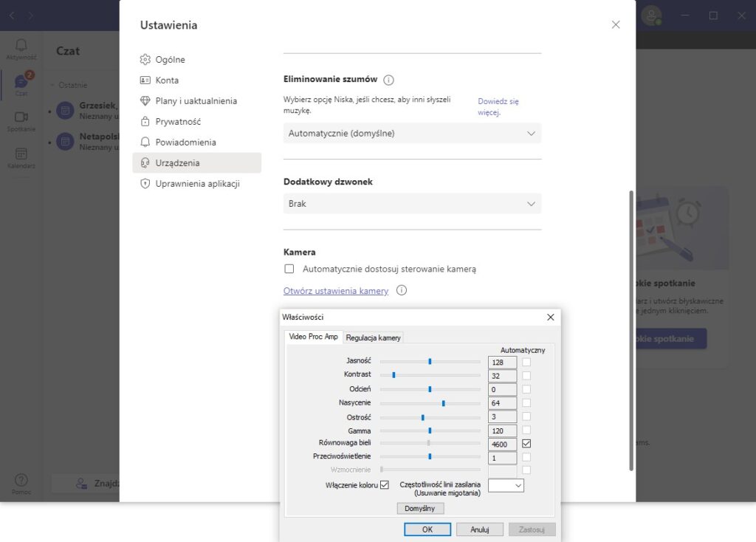Click the back navigation arrow in Teams
756x542 pixels.
tap(12, 16)
